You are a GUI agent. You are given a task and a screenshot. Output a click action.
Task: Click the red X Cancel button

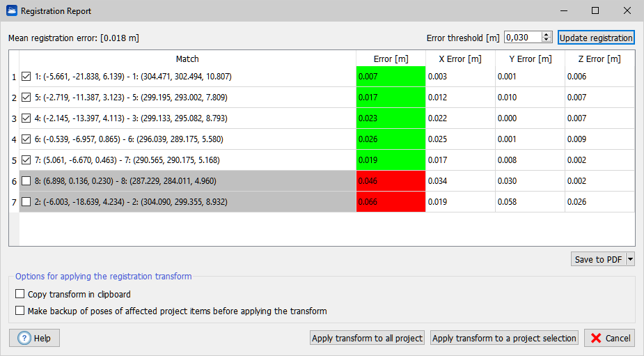pos(609,338)
